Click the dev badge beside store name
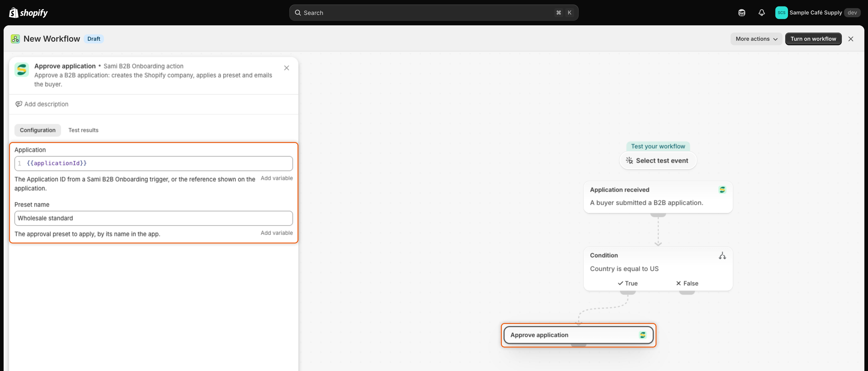 tap(852, 13)
